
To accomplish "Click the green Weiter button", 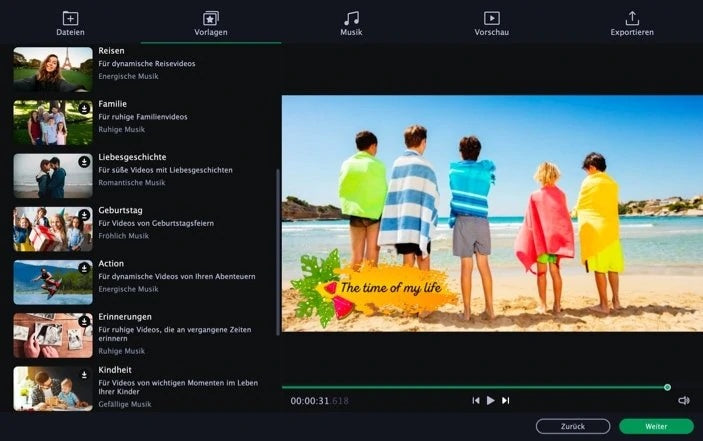I will 656,426.
